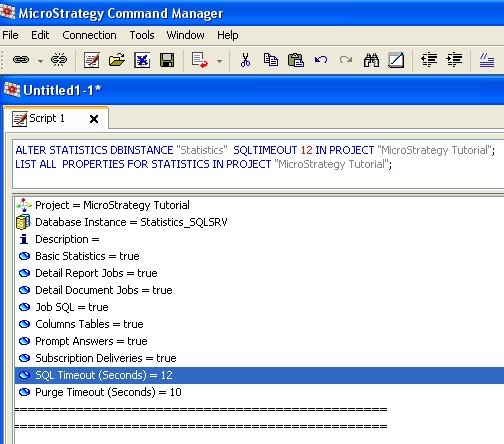The image size is (504, 444).
Task: Click the ALTER STATISTICS DBINSTANCE script line
Action: point(255,150)
